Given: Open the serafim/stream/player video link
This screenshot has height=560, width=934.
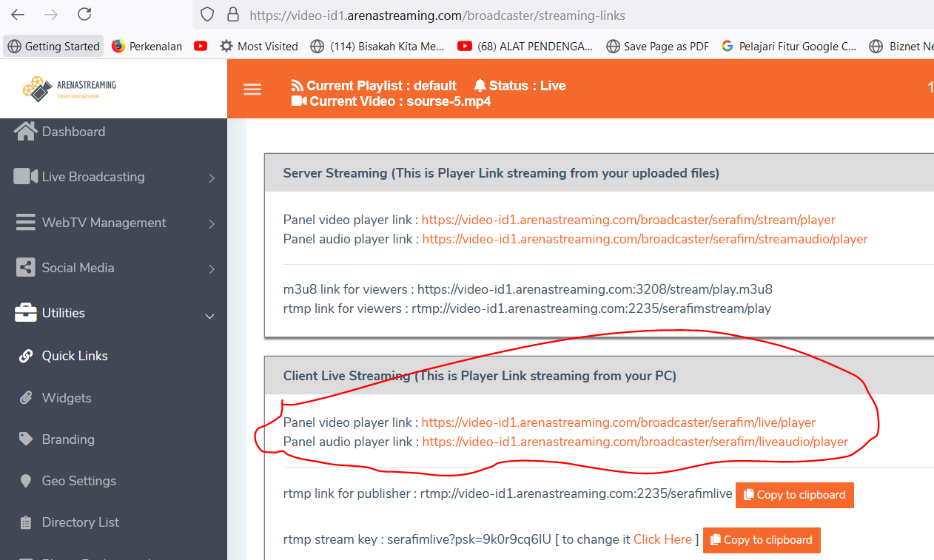Looking at the screenshot, I should click(628, 220).
